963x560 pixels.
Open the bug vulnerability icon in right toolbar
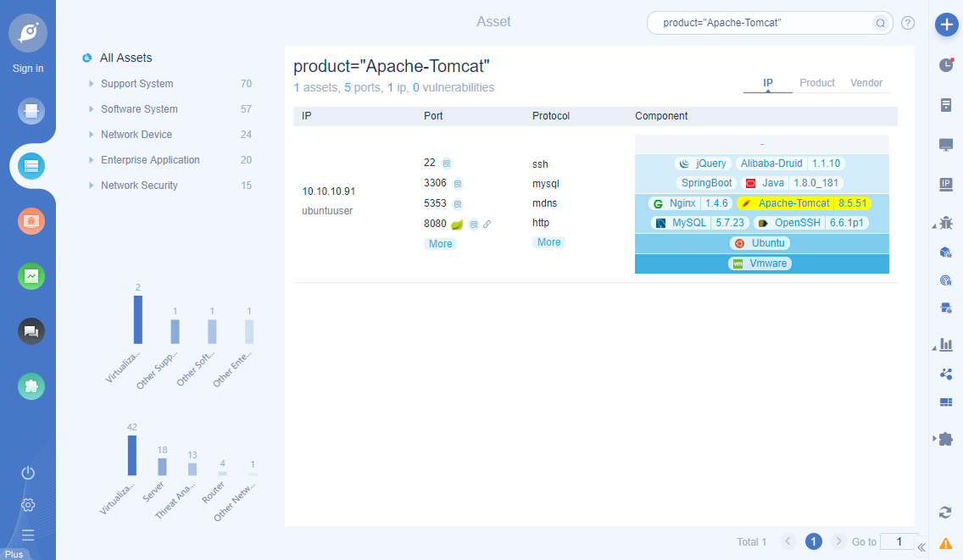[946, 223]
